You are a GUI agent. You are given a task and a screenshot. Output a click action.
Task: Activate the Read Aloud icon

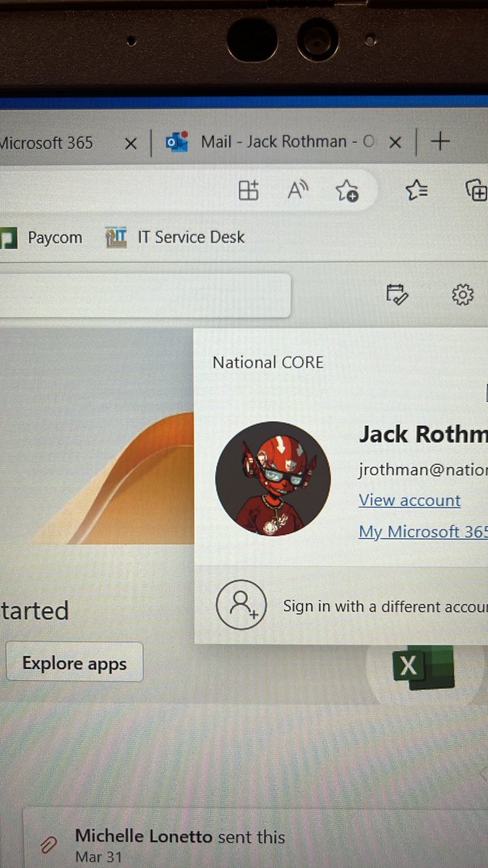(297, 191)
